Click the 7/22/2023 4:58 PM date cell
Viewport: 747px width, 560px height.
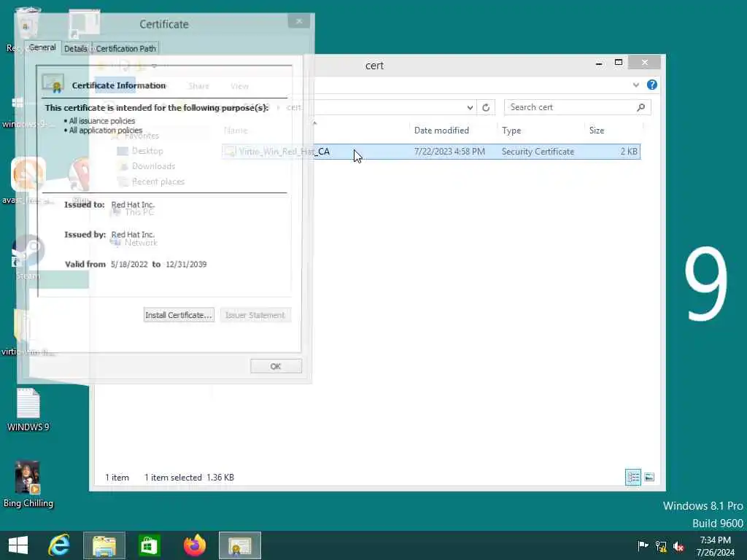pos(449,152)
